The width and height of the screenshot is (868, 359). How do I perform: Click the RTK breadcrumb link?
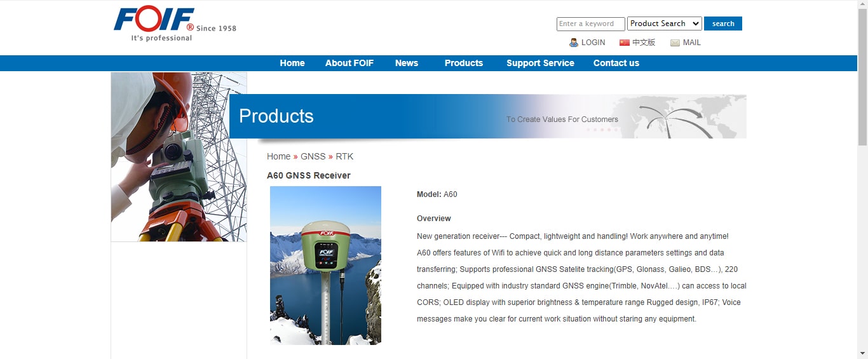(x=344, y=156)
